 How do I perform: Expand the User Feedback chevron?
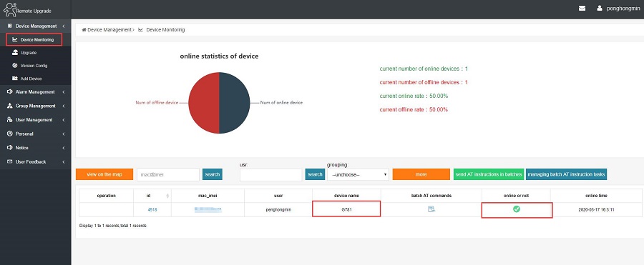click(64, 161)
